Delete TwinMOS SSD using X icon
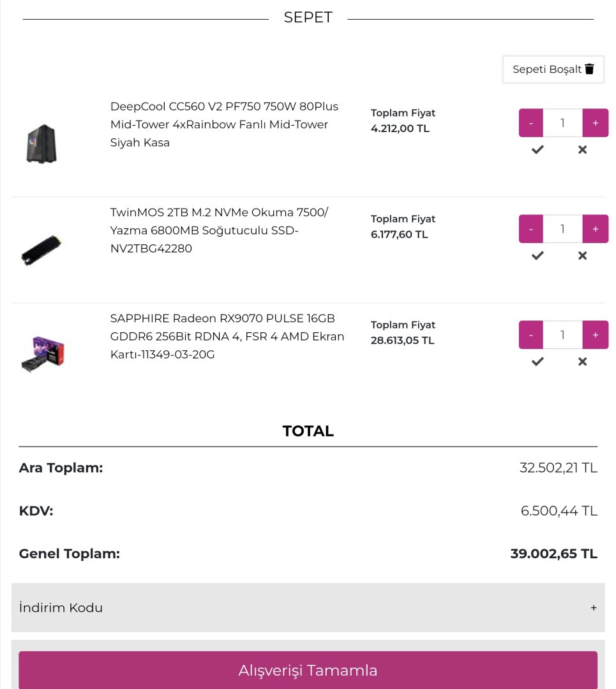The width and height of the screenshot is (616, 689). 582,256
